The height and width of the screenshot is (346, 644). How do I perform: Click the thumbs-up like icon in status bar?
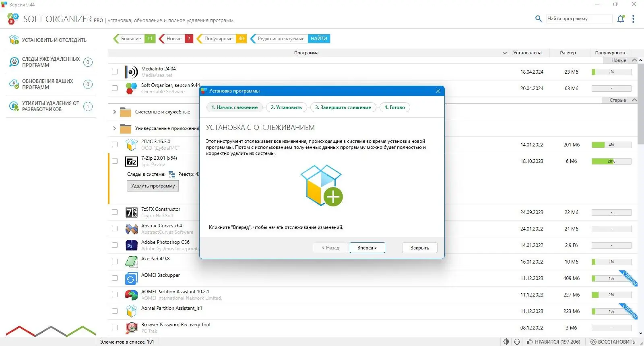(x=530, y=342)
